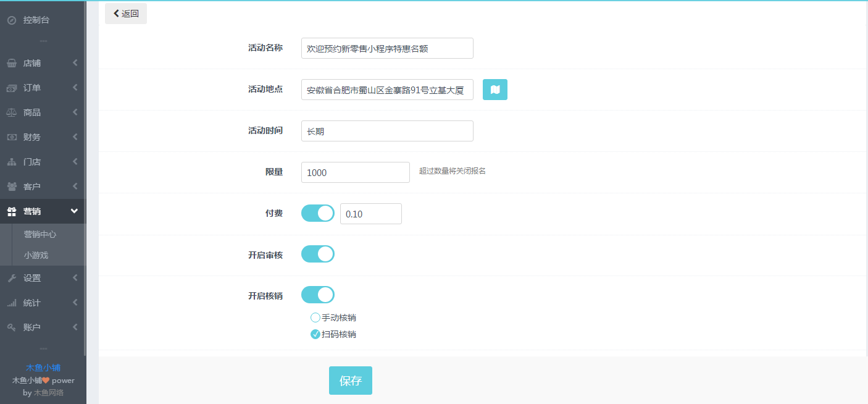The height and width of the screenshot is (404, 868).
Task: Click the wrench icon for 设置
Action: 11,278
